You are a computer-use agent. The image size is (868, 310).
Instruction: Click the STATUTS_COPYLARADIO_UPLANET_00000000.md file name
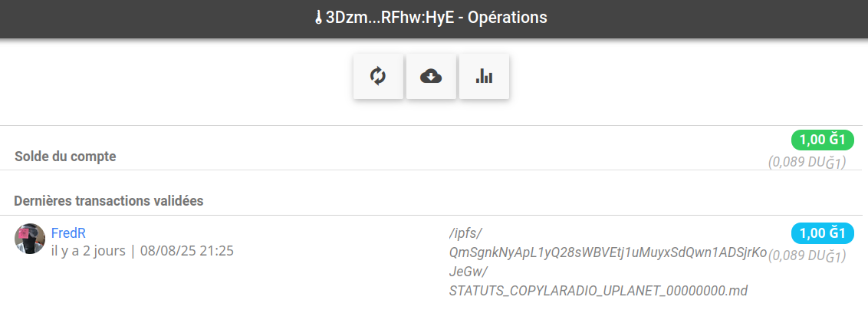coord(597,291)
